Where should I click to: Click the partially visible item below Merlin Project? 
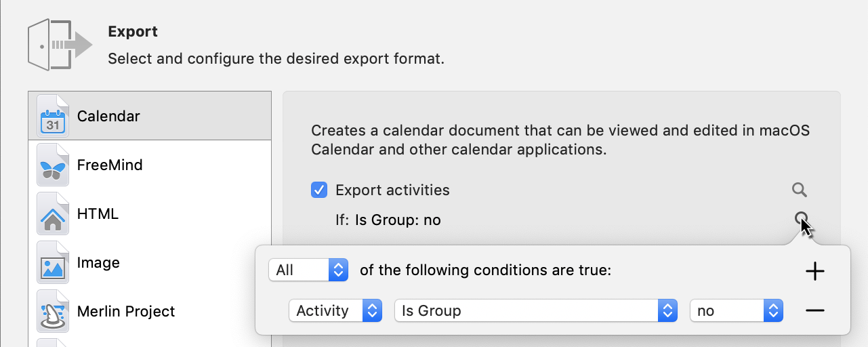[x=52, y=342]
